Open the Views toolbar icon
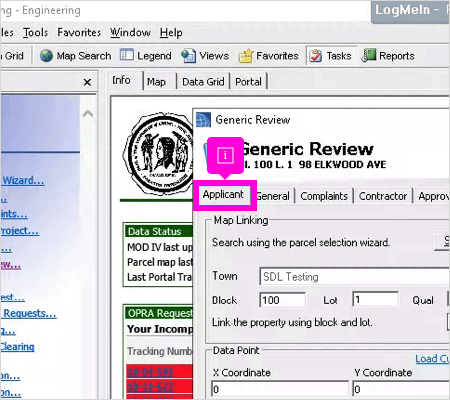The width and height of the screenshot is (450, 400). pyautogui.click(x=188, y=56)
